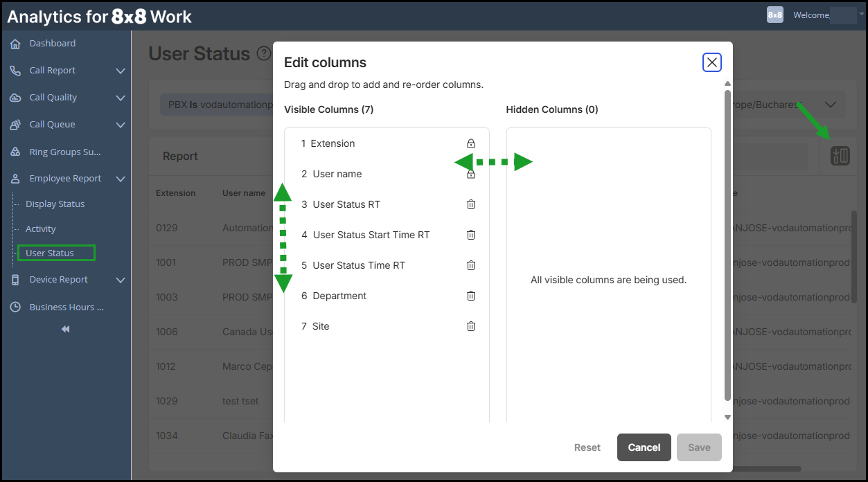868x482 pixels.
Task: Open the edit columns icon in report toolbar
Action: [840, 157]
